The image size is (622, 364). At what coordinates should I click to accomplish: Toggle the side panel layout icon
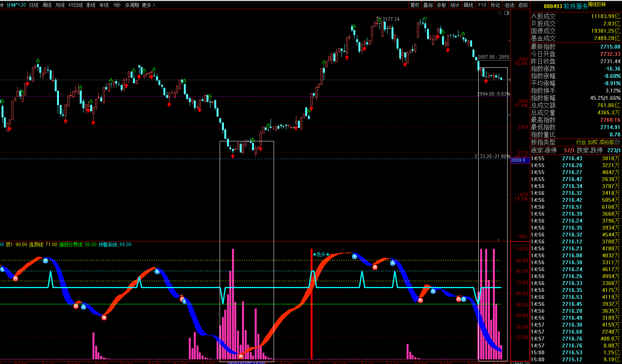tap(507, 13)
